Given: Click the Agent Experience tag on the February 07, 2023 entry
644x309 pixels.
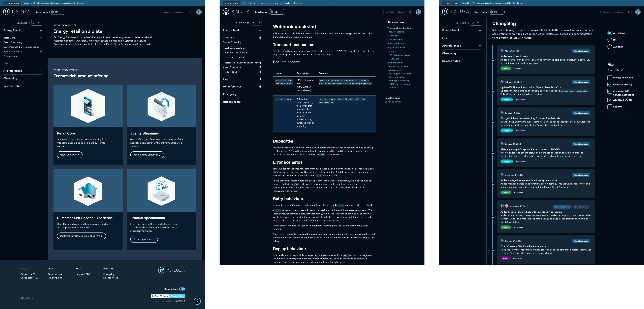Looking at the screenshot, I should click(x=581, y=82).
